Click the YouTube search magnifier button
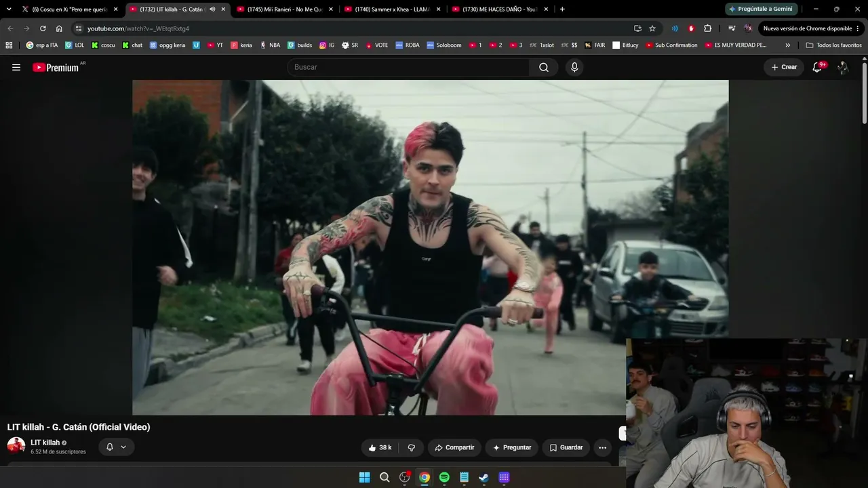868x488 pixels. (544, 67)
